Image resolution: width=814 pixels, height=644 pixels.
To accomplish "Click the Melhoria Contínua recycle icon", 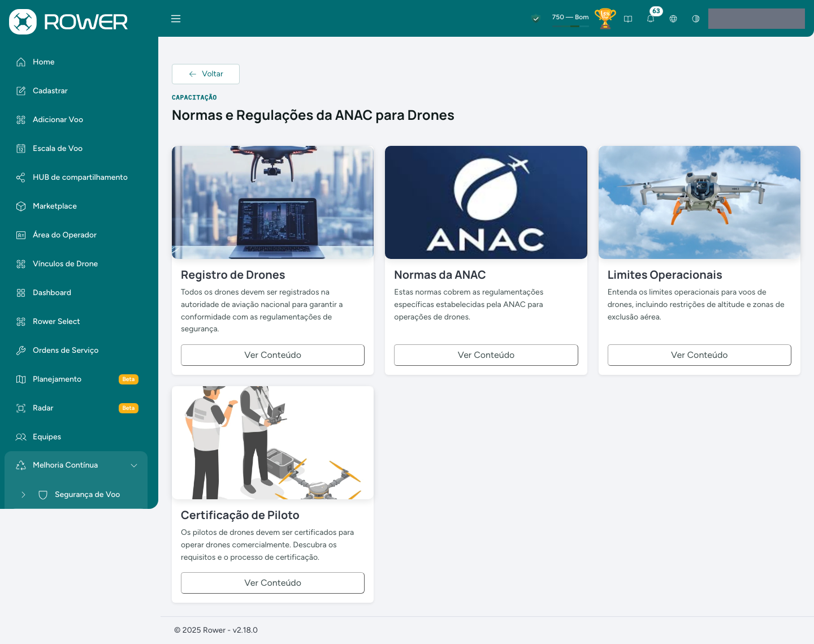I will point(21,465).
